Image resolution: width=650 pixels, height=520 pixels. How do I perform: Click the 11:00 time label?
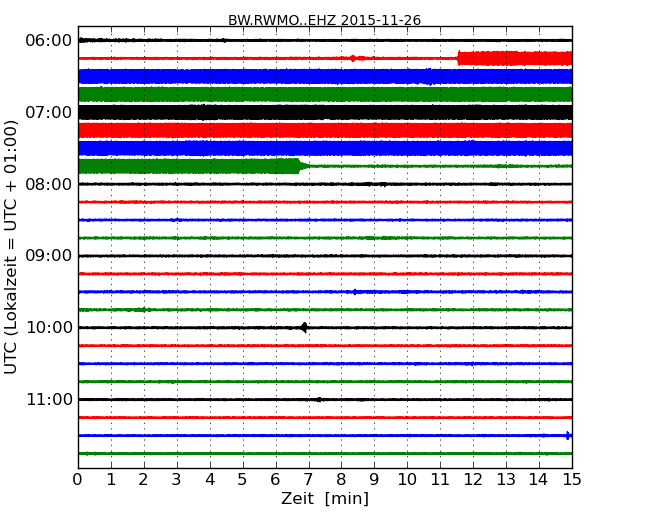(x=49, y=399)
